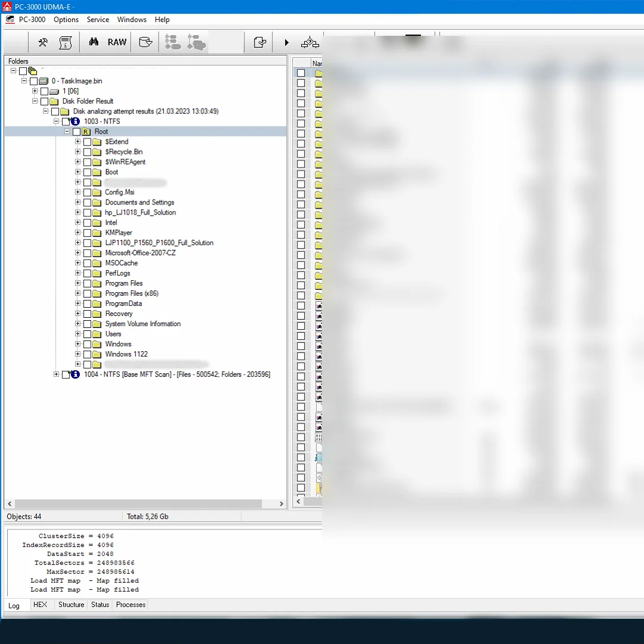Click the Windows 1122 folder icon
This screenshot has height=644, width=644.
97,354
